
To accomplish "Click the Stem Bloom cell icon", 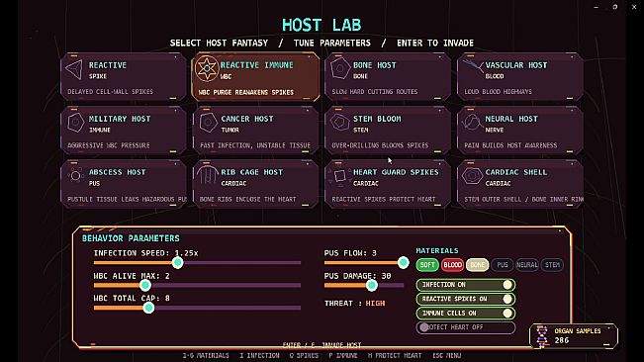I will (x=339, y=123).
